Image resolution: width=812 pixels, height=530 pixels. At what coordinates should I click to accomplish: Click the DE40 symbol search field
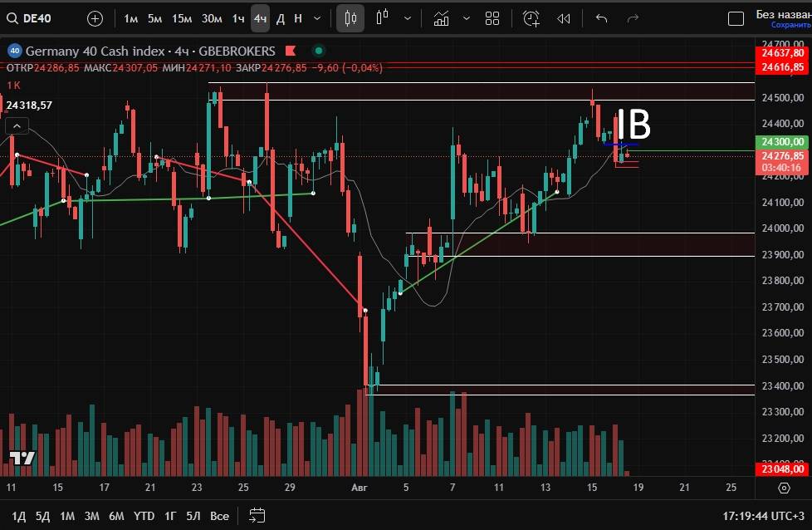(x=37, y=18)
